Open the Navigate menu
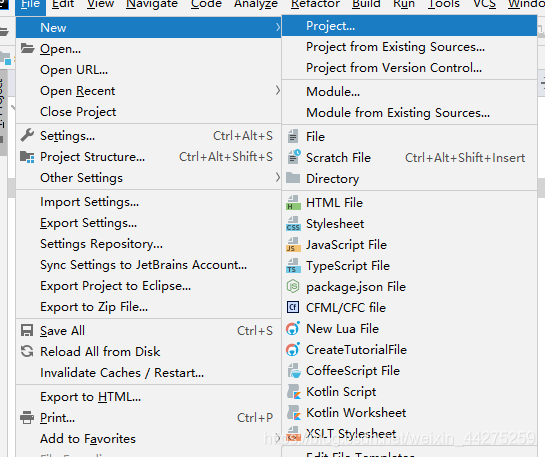The height and width of the screenshot is (457, 545). pos(152,4)
